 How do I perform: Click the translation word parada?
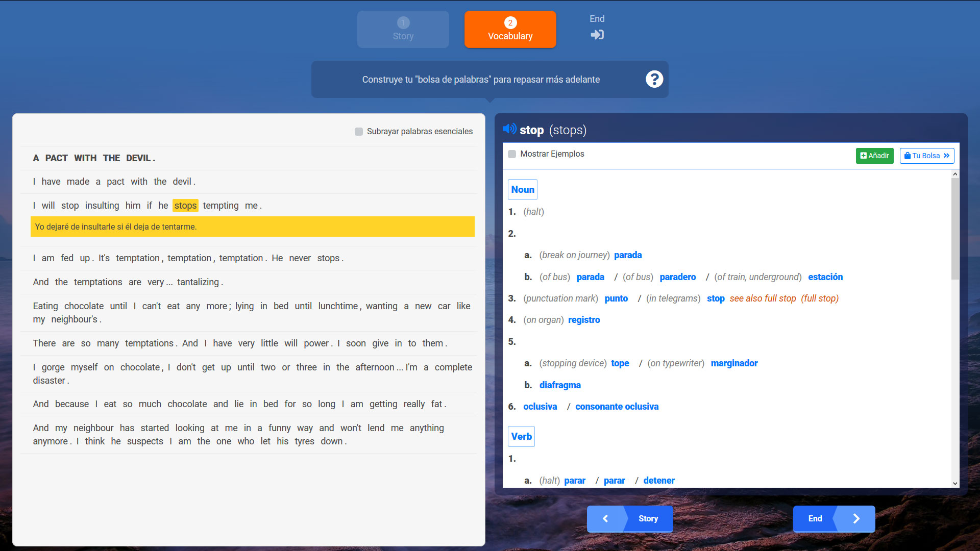(627, 255)
